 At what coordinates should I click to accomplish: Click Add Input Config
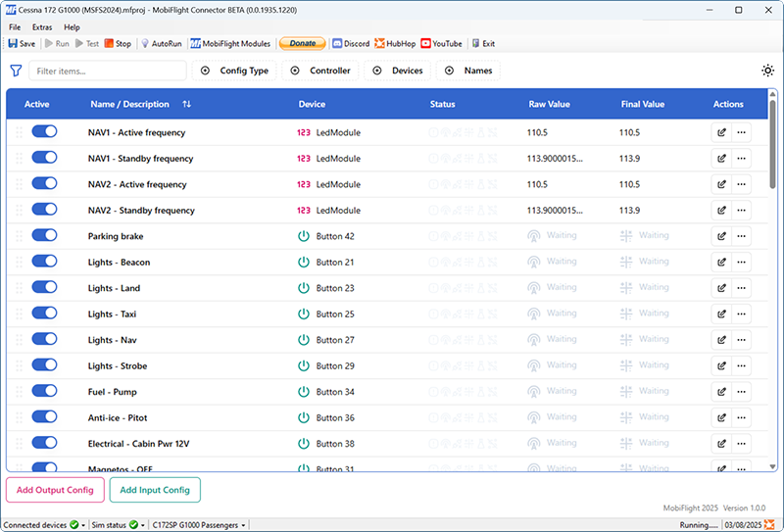point(155,490)
